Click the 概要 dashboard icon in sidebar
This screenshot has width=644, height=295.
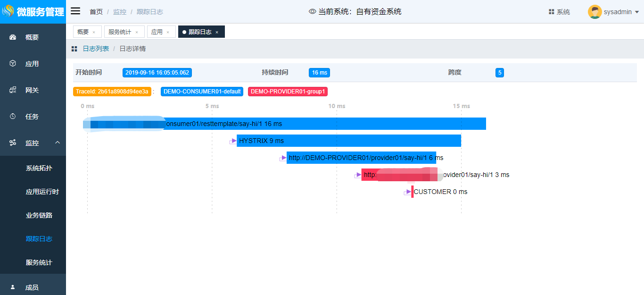[13, 37]
